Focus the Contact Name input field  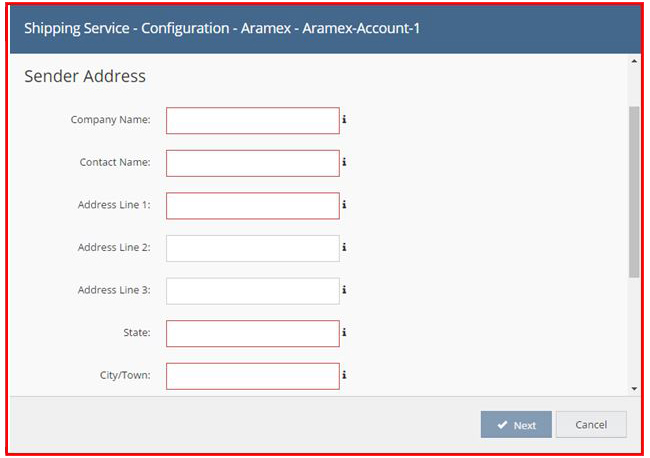click(x=253, y=163)
